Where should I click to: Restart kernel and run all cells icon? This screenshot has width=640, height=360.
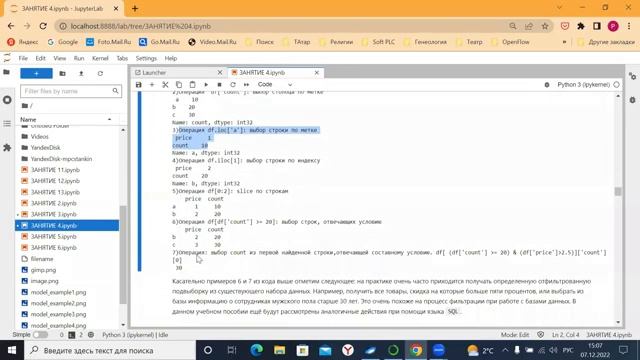246,84
